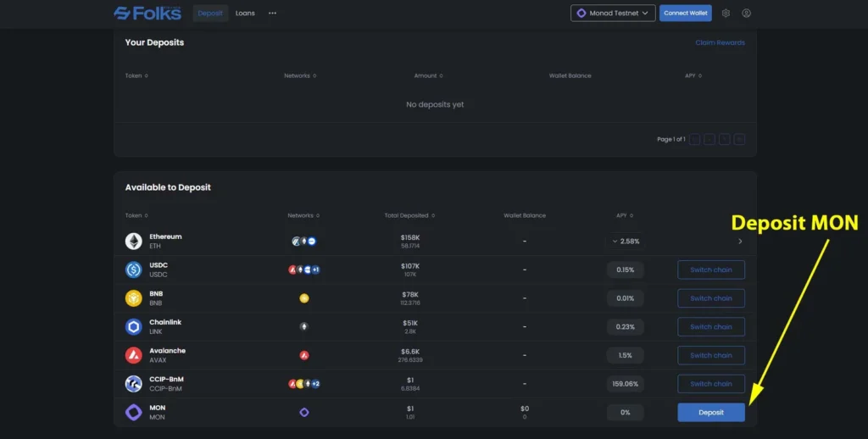Click the CCIP-BnM token icon
Viewport: 868px width, 439px height.
click(x=133, y=384)
